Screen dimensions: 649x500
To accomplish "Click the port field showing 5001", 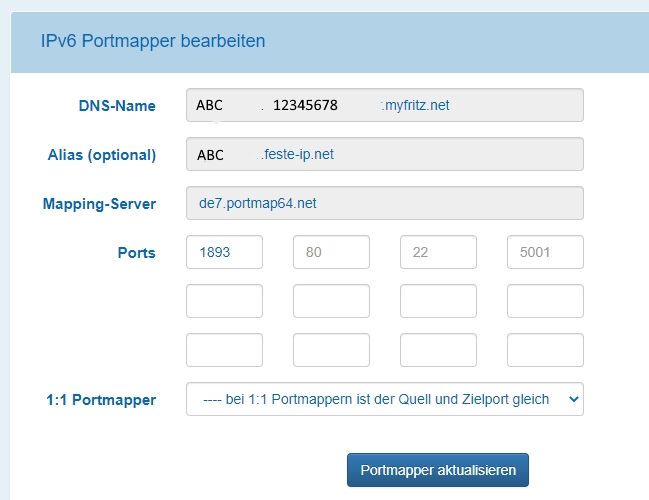I will (x=545, y=252).
